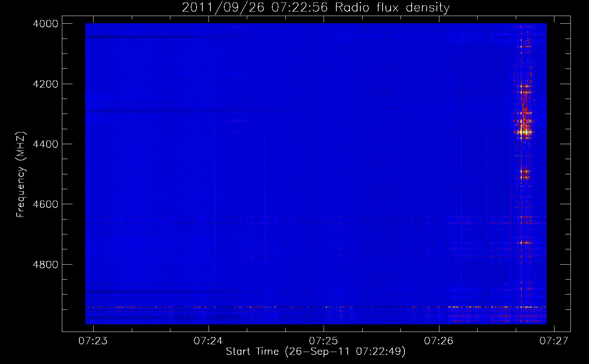The height and width of the screenshot is (364, 589).
Task: Click the 07:26 time tick label
Action: tap(439, 341)
